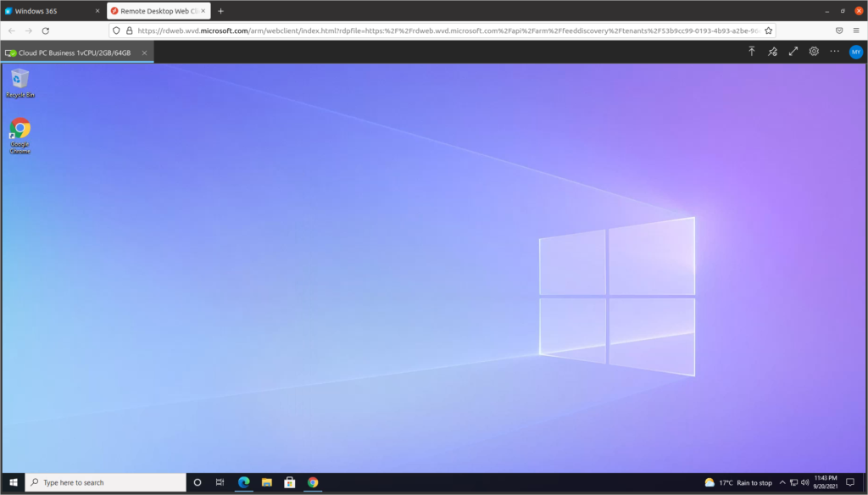Viewport: 868px width, 495px height.
Task: Launch Cortana from the taskbar
Action: 197,483
